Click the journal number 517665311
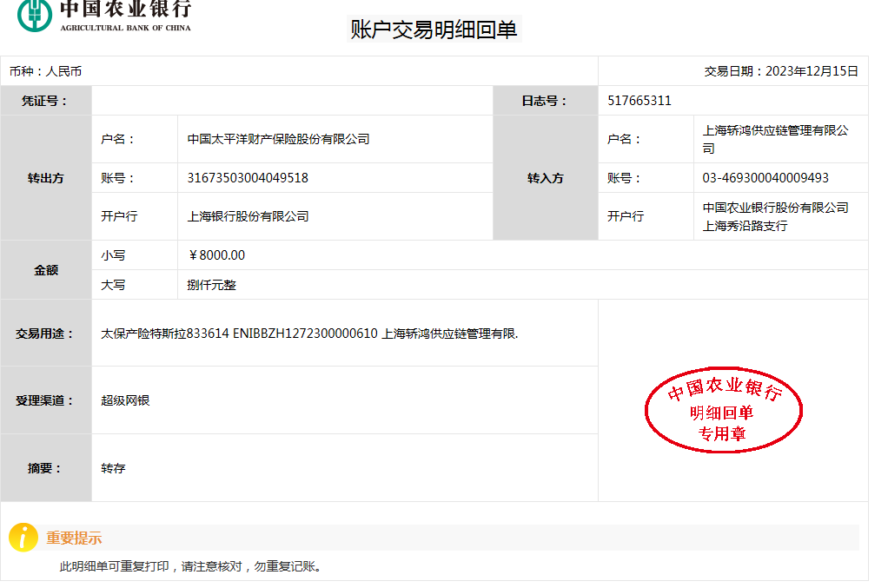888x588 pixels. point(639,101)
